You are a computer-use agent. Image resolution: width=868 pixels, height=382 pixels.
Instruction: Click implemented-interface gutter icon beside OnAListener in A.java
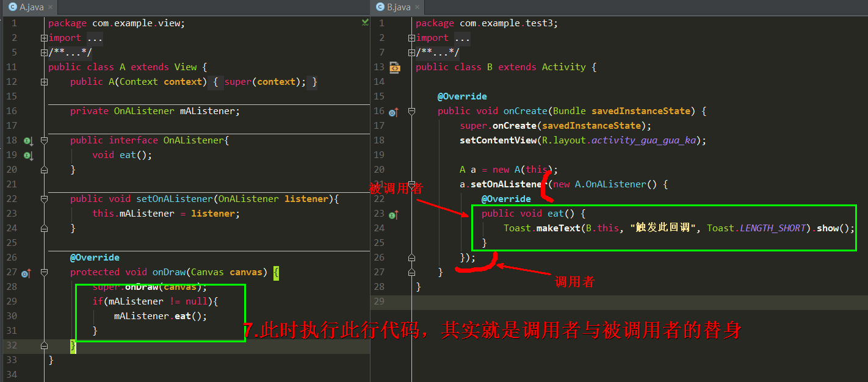(28, 140)
